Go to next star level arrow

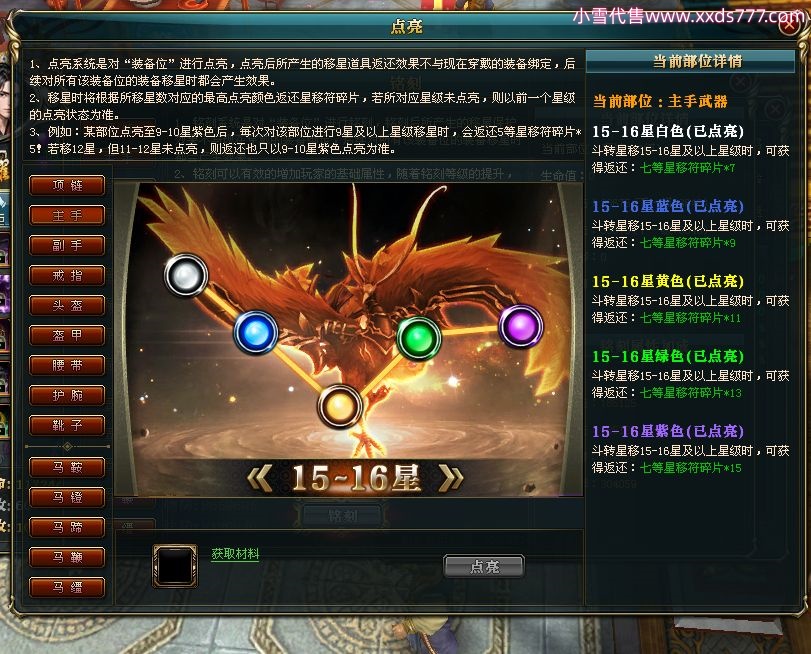tap(450, 477)
